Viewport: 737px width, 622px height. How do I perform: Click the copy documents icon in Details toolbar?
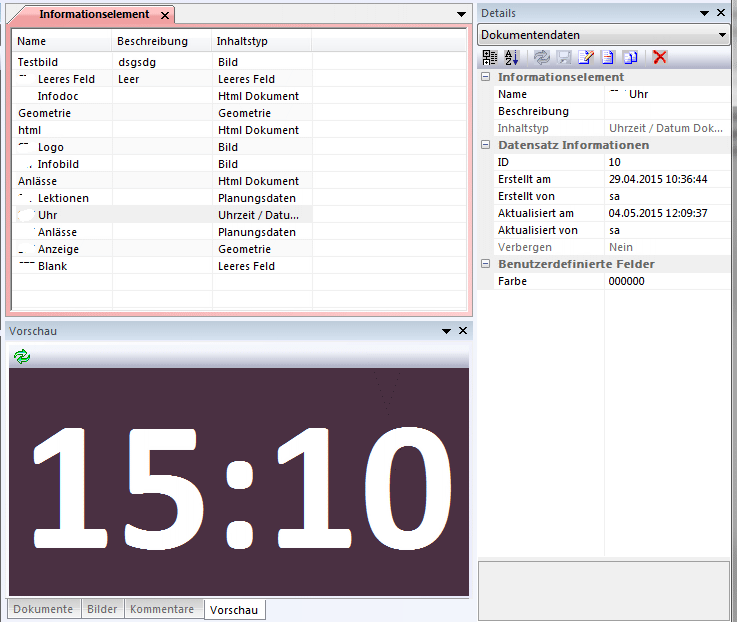(630, 57)
